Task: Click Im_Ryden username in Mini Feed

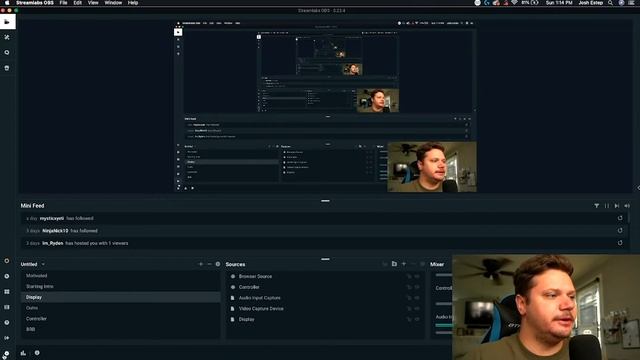Action: pyautogui.click(x=53, y=243)
